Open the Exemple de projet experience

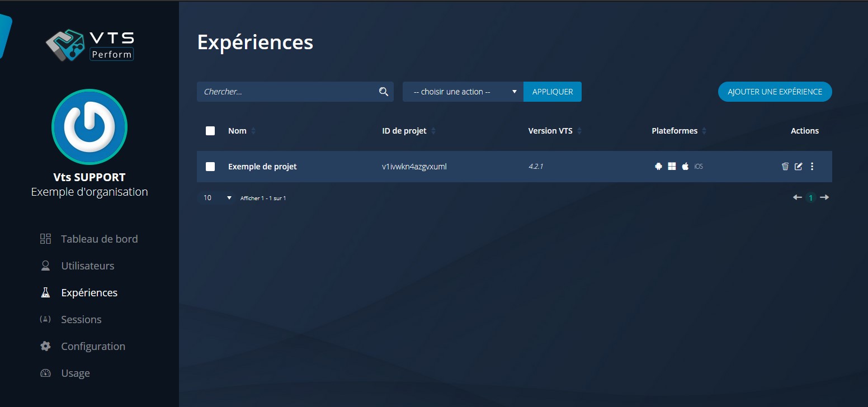262,167
